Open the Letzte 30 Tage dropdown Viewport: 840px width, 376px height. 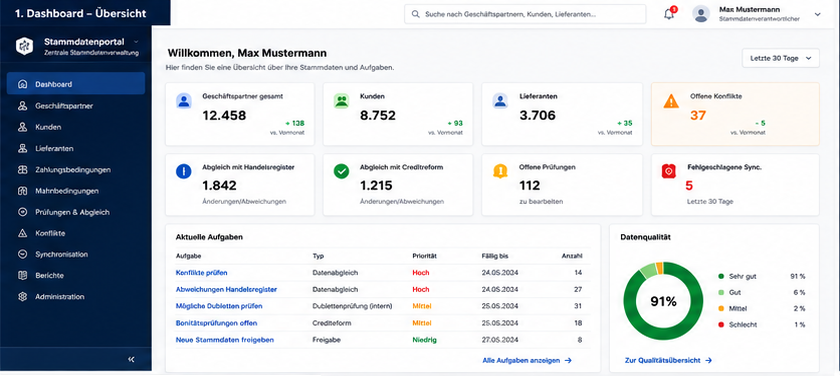point(781,58)
